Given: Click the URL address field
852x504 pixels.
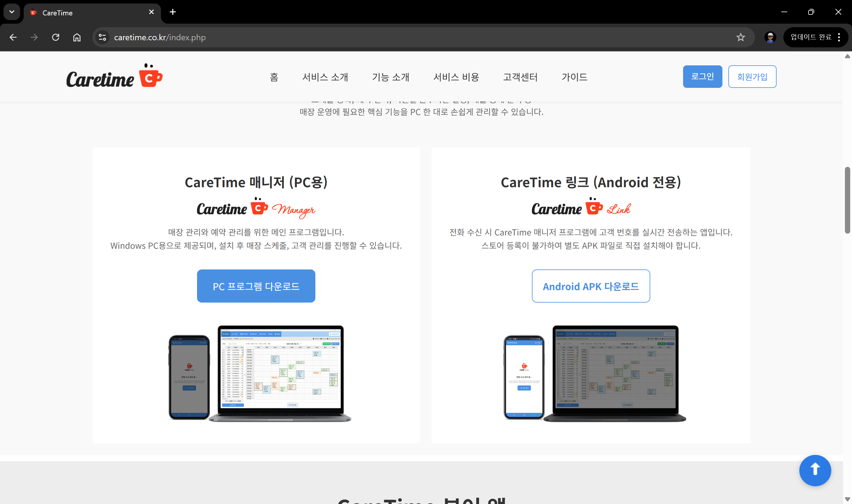Looking at the screenshot, I should [x=407, y=37].
